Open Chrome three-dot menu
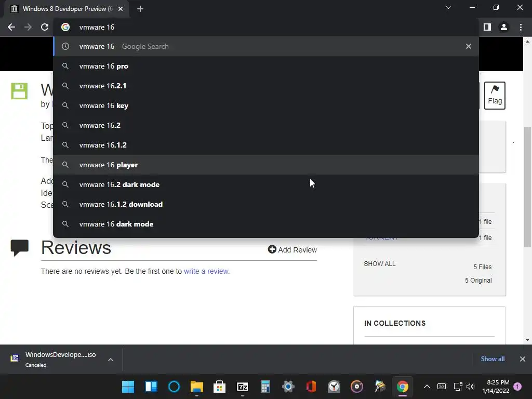532x399 pixels. pyautogui.click(x=521, y=27)
